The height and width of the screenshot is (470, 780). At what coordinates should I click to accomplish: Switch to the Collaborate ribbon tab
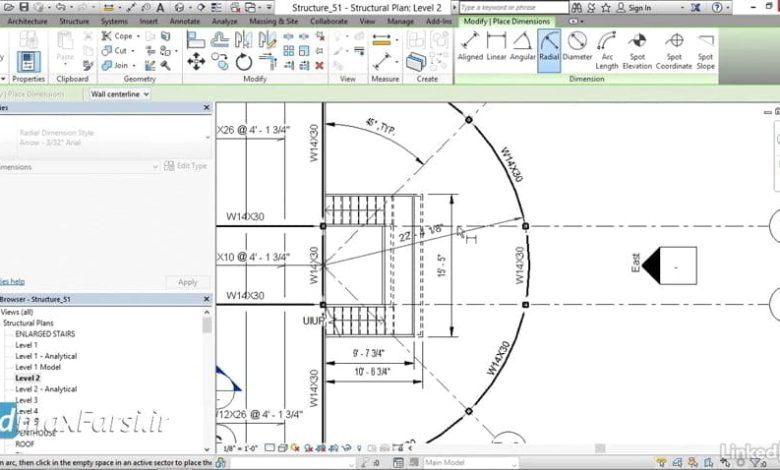(329, 21)
